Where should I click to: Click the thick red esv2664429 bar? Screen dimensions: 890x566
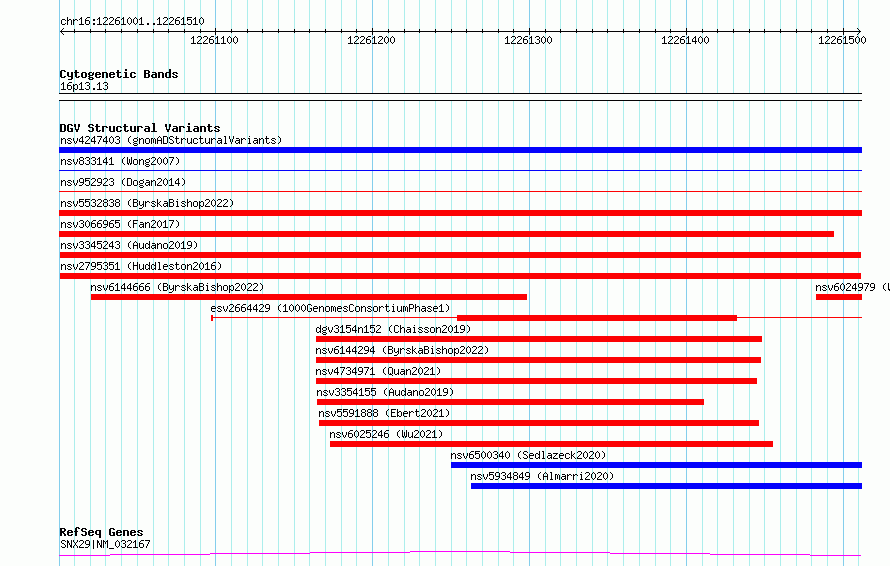point(597,318)
